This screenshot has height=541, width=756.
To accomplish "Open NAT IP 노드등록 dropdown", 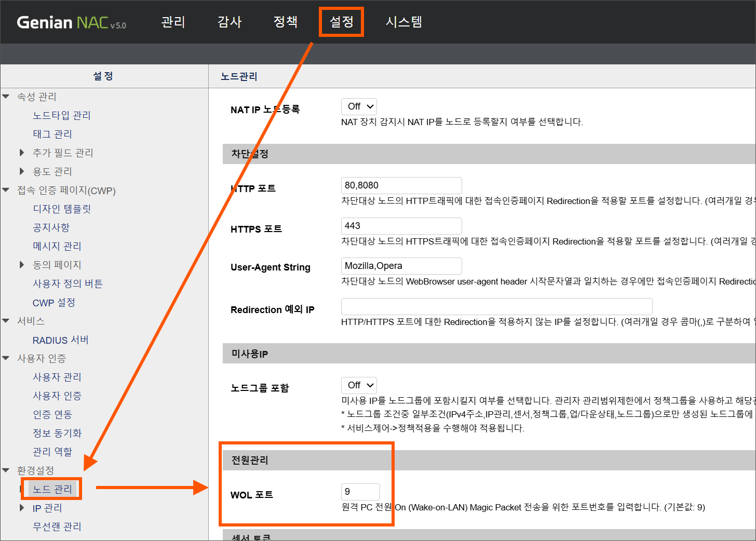I will (359, 106).
